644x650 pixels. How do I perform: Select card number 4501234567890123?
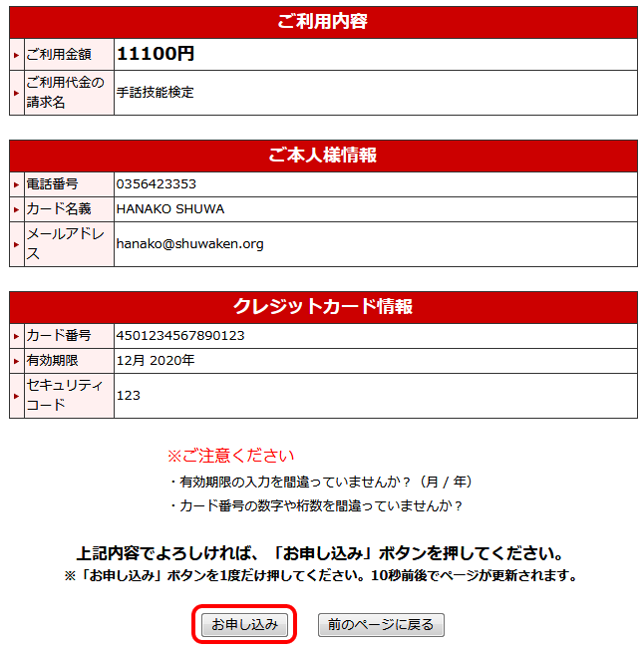coord(180,335)
